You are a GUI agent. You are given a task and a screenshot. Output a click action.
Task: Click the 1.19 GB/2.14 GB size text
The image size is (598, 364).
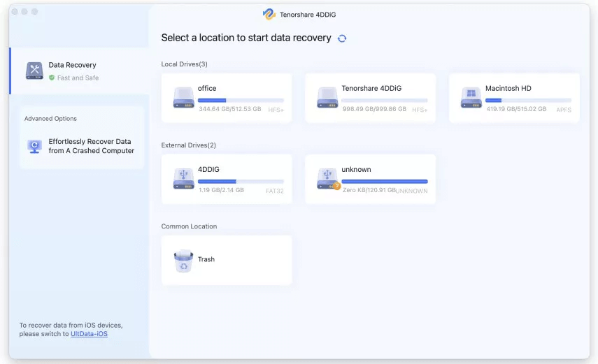tap(221, 190)
